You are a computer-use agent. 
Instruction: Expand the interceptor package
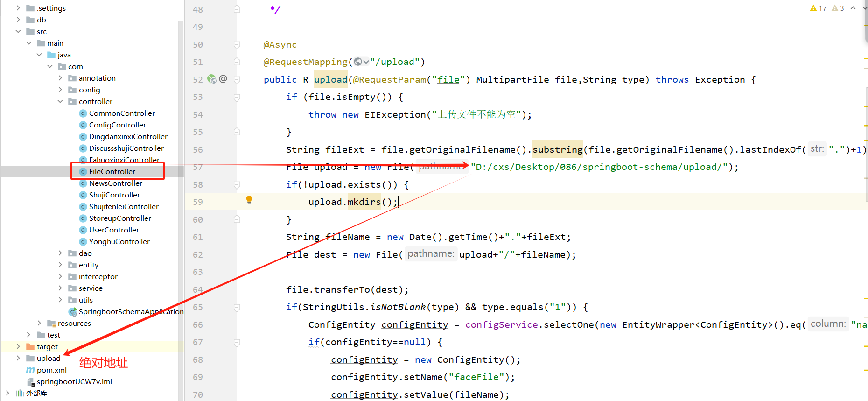pyautogui.click(x=60, y=276)
